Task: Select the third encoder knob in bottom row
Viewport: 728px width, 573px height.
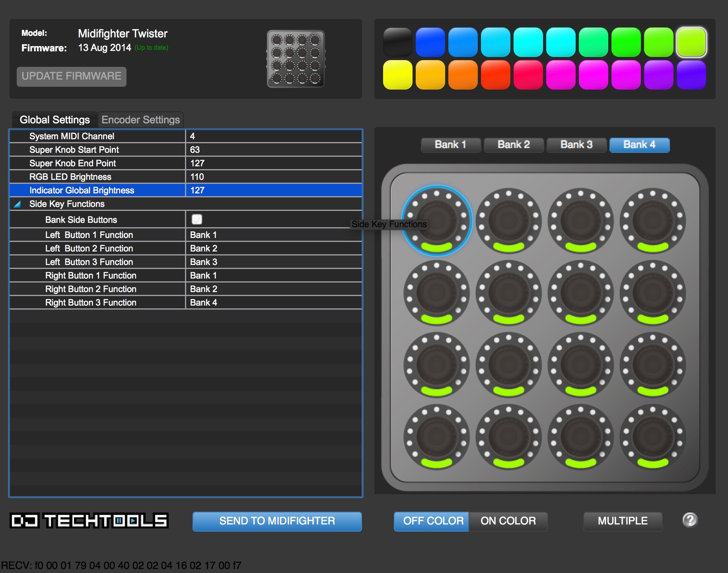Action: [x=581, y=437]
